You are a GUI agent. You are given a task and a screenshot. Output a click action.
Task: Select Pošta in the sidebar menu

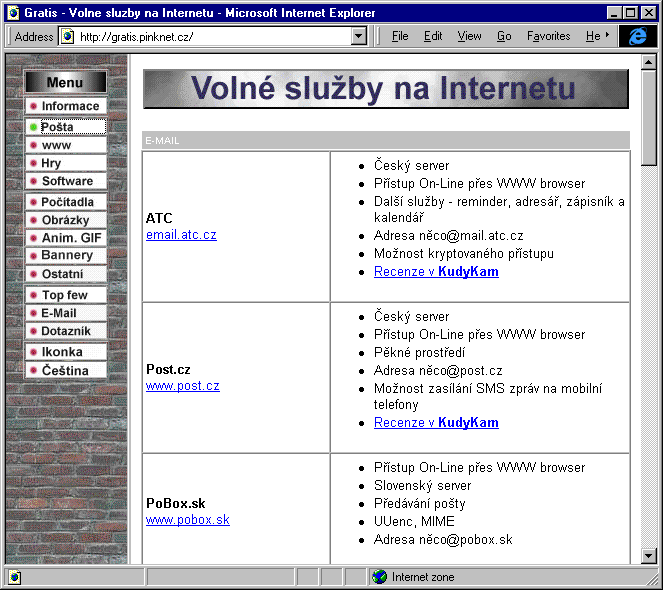66,127
